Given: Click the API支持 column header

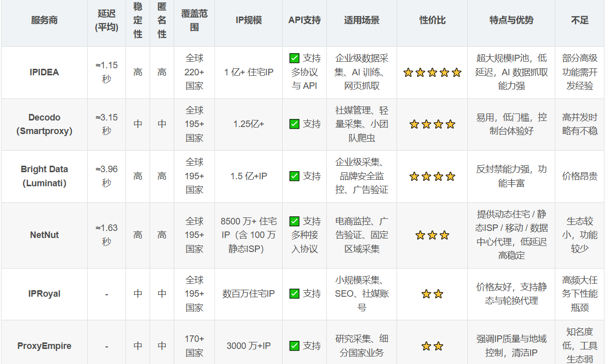Looking at the screenshot, I should (304, 21).
